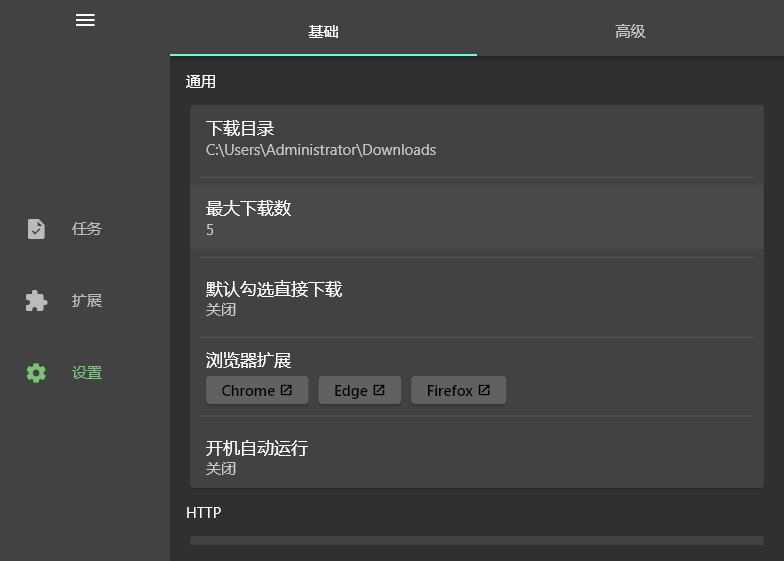Select the 设置 sidebar label
Viewport: 784px width, 561px height.
(x=87, y=373)
